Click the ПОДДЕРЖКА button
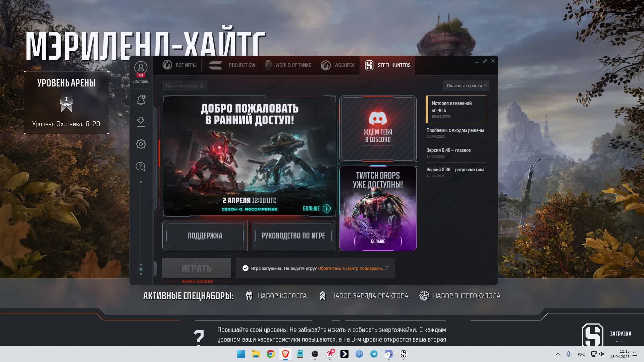 point(205,236)
